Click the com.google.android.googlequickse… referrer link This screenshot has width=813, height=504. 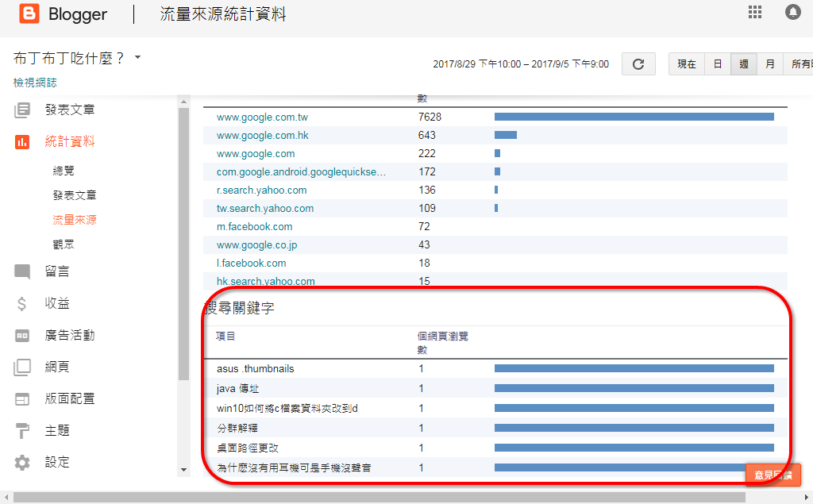click(301, 171)
